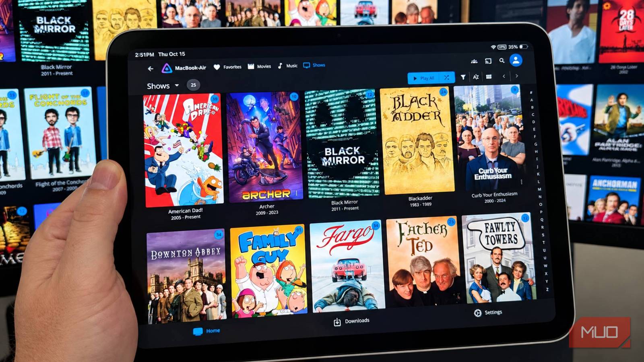Click the Wi-Fi icon in status bar
The width and height of the screenshot is (644, 362).
point(493,47)
